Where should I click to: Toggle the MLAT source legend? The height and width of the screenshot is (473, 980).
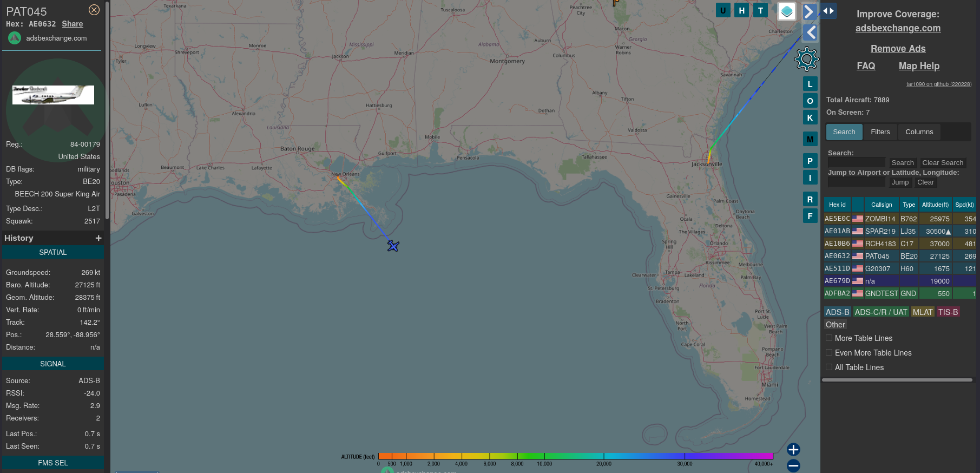tap(923, 312)
